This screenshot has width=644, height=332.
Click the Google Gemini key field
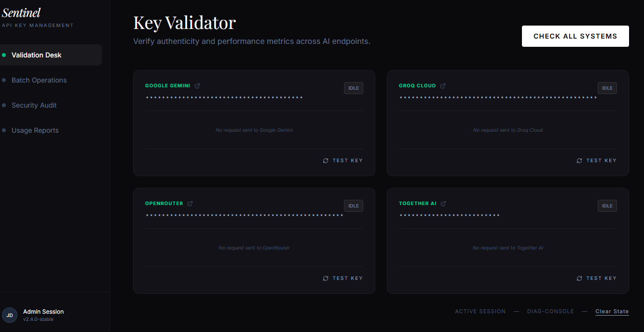[224, 97]
